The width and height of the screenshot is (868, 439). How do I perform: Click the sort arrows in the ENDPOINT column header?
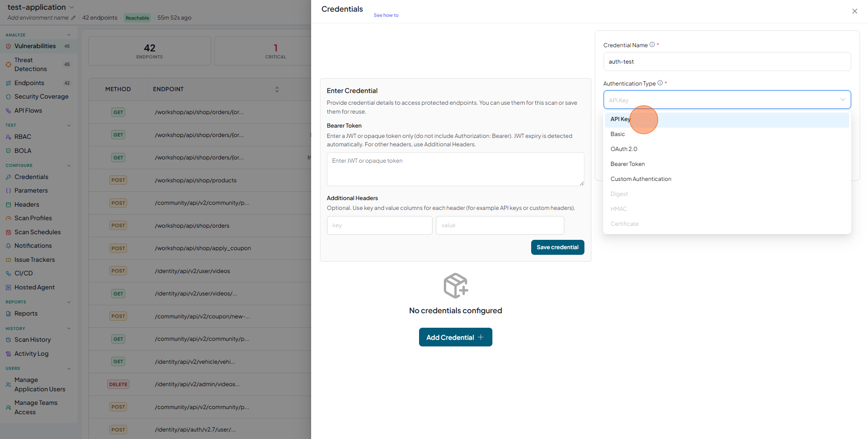tap(277, 89)
